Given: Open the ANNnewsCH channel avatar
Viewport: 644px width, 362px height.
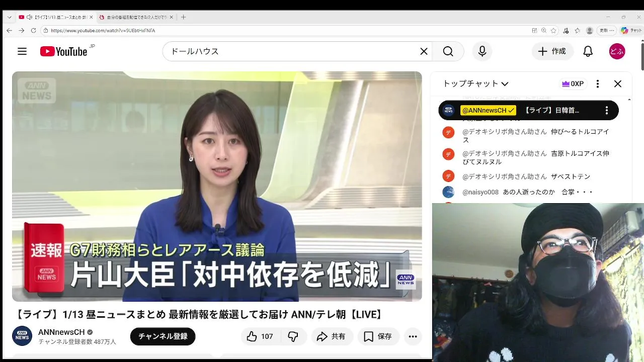Looking at the screenshot, I should coord(22,336).
